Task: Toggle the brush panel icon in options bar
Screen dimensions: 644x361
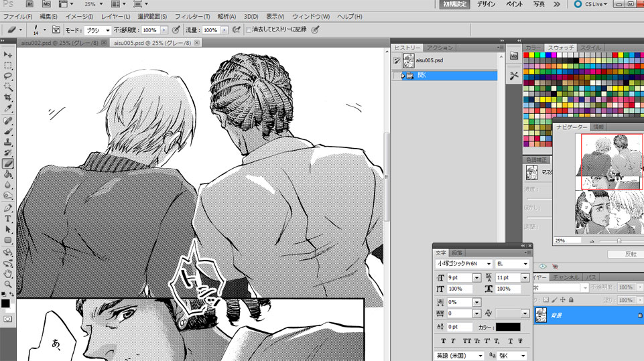Action: (56, 29)
